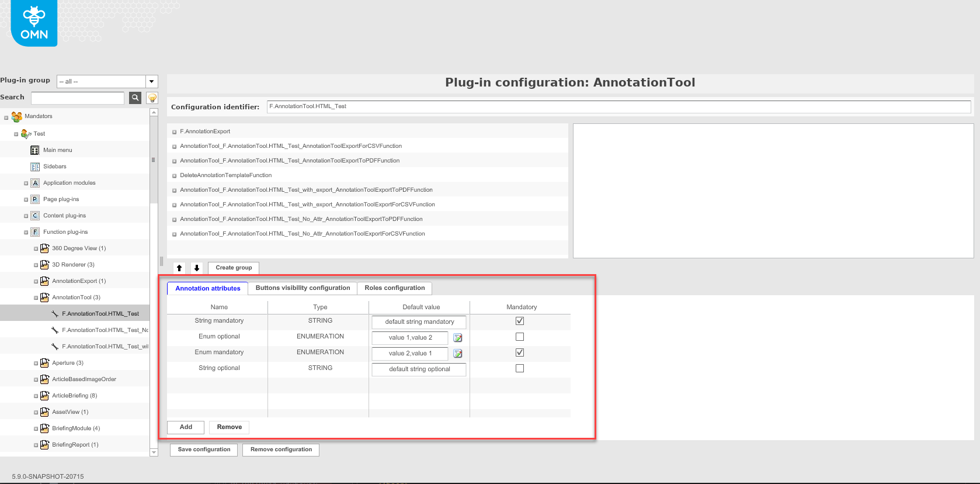
Task: Check Mandatory for String optional row
Action: pyautogui.click(x=520, y=368)
